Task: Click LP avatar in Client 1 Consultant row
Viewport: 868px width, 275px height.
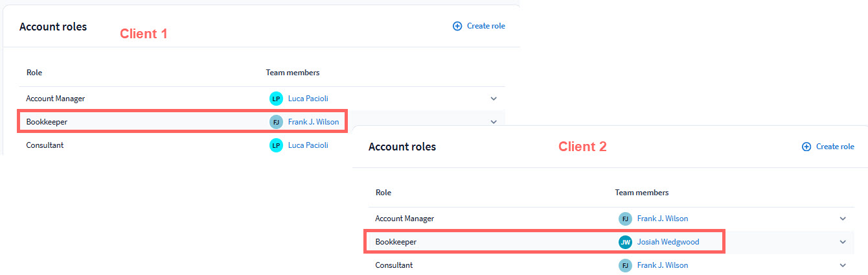Action: [276, 145]
